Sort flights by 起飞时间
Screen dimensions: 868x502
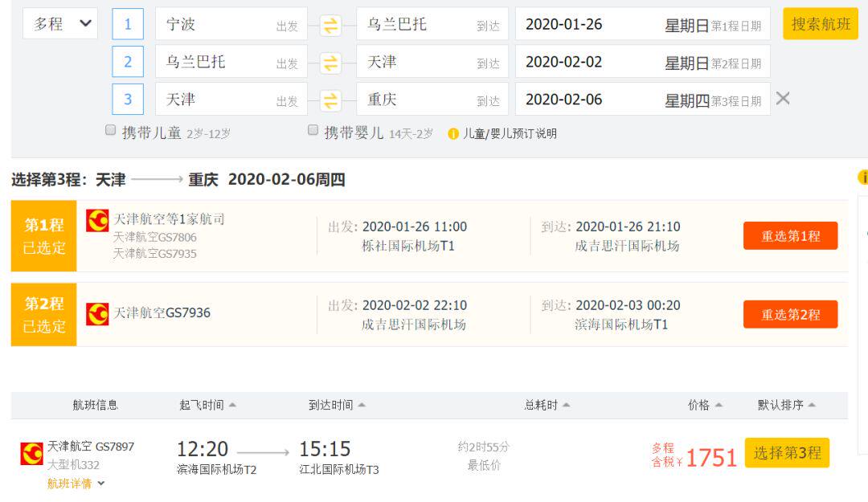207,405
